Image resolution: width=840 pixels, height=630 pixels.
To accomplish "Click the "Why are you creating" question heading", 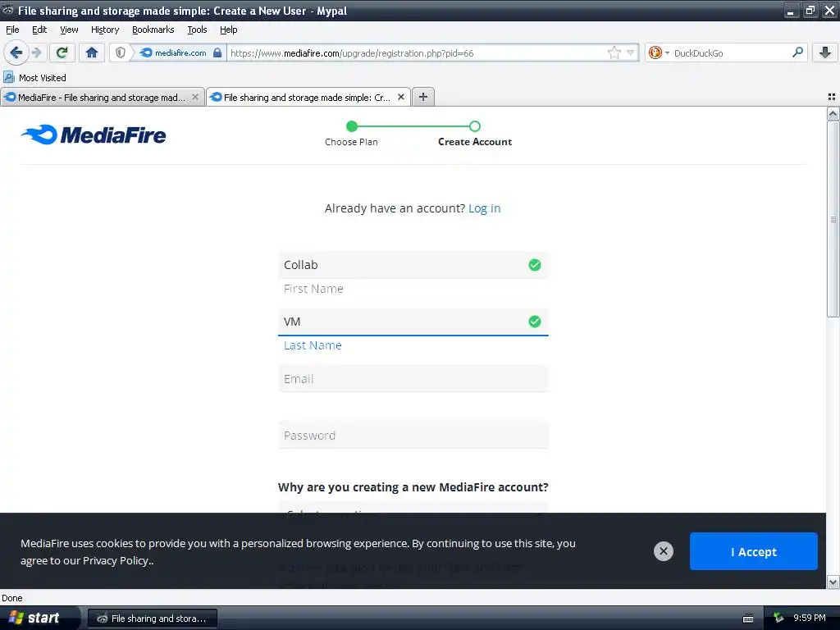I will [x=413, y=487].
